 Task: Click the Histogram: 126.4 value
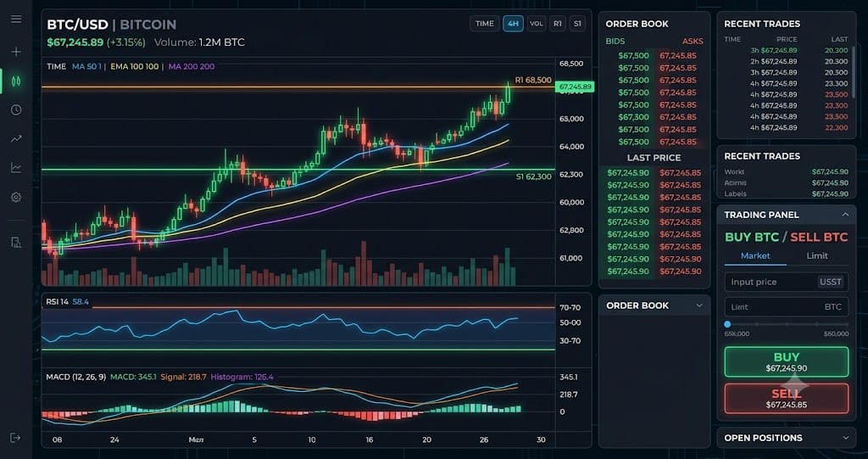[x=242, y=377]
